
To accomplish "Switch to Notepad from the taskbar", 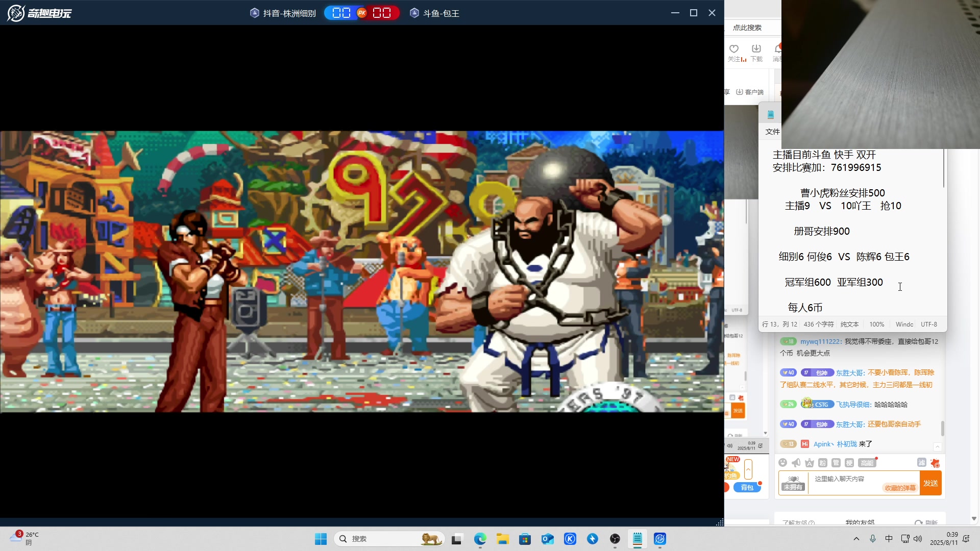I will [x=638, y=539].
